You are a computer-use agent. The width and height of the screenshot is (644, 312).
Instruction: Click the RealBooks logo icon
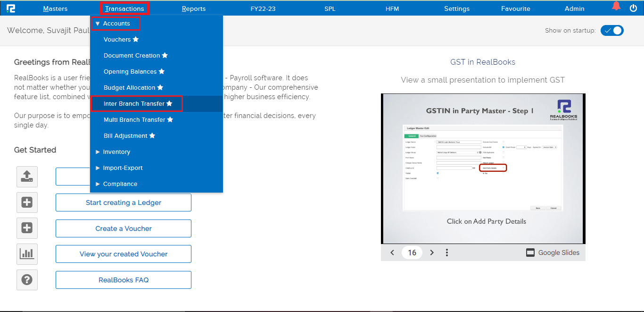coord(11,8)
